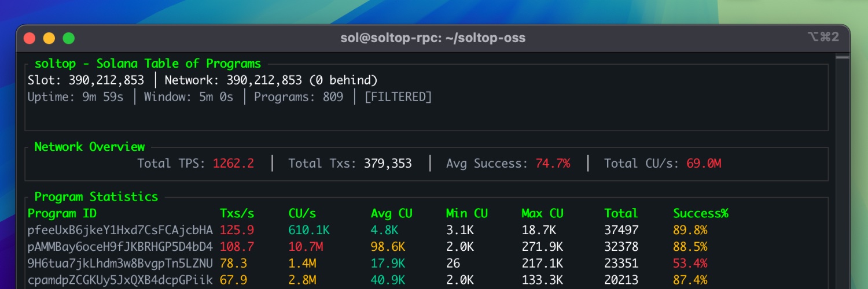This screenshot has height=289, width=868.
Task: Close the terminal window with red button
Action: pos(29,38)
